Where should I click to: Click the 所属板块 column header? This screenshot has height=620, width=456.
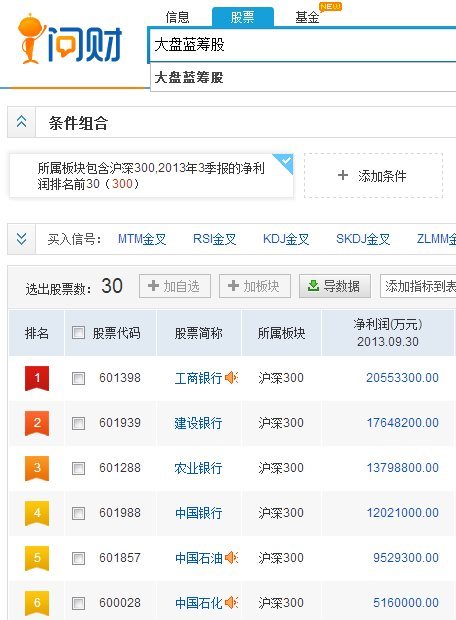click(281, 333)
